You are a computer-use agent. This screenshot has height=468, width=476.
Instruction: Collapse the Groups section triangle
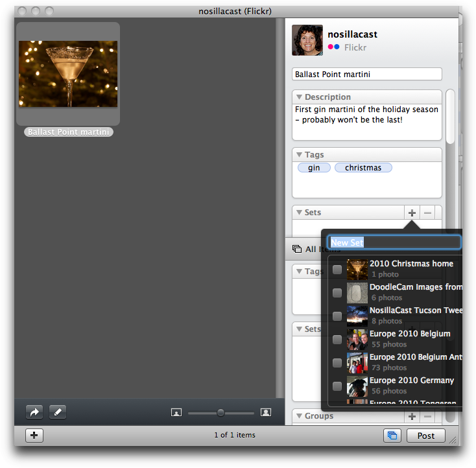tap(299, 416)
